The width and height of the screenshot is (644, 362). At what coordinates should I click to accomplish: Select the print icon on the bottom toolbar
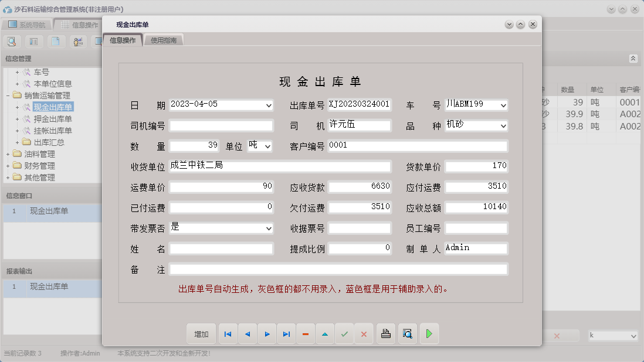[385, 333]
